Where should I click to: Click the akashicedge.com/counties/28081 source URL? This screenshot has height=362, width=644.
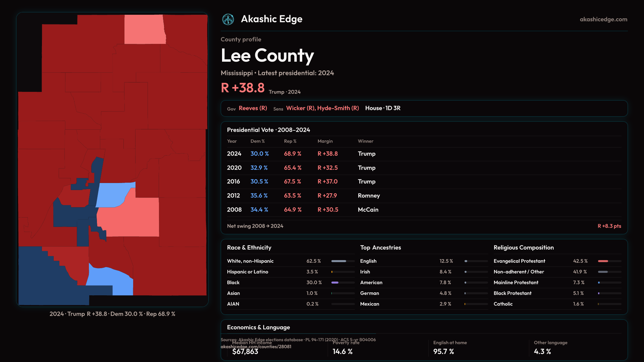(256, 347)
